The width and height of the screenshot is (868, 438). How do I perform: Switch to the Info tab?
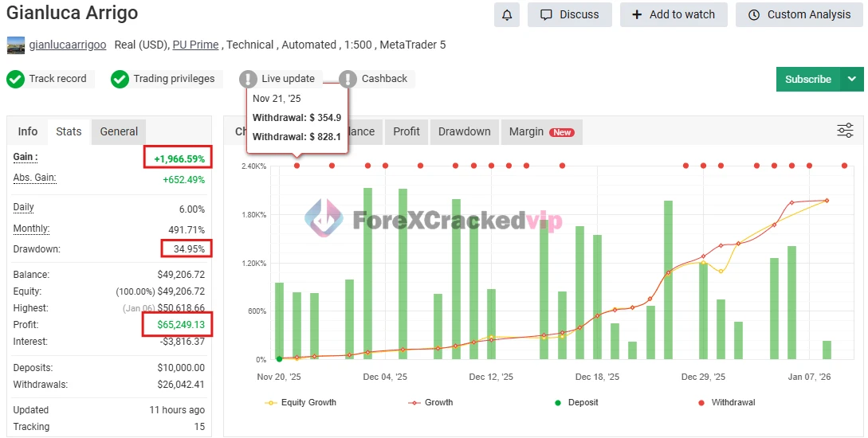pyautogui.click(x=28, y=131)
